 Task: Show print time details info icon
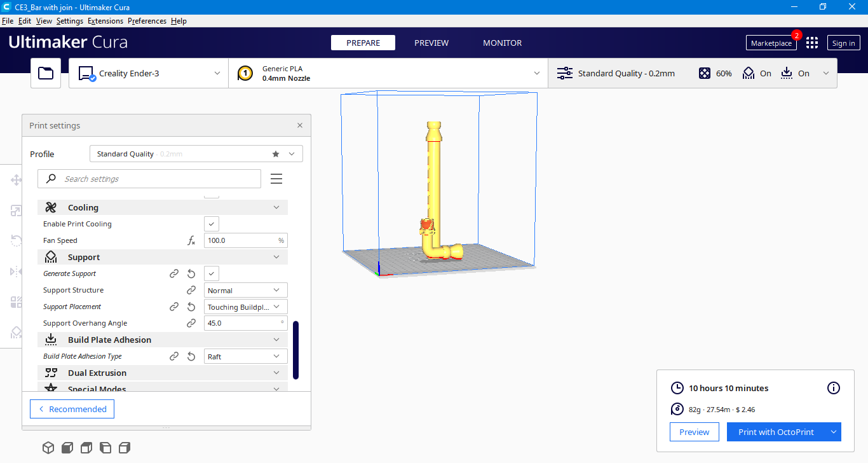click(x=834, y=388)
